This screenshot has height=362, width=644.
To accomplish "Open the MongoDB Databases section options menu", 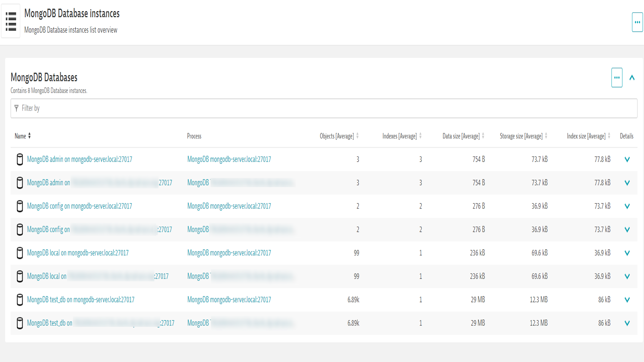I will 617,78.
